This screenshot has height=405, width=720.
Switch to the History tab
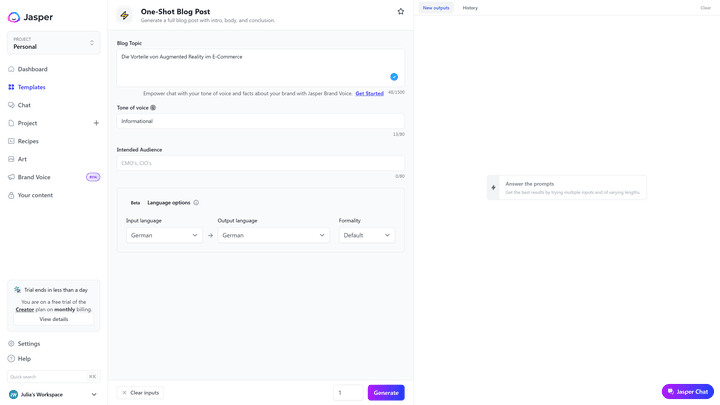coord(470,8)
